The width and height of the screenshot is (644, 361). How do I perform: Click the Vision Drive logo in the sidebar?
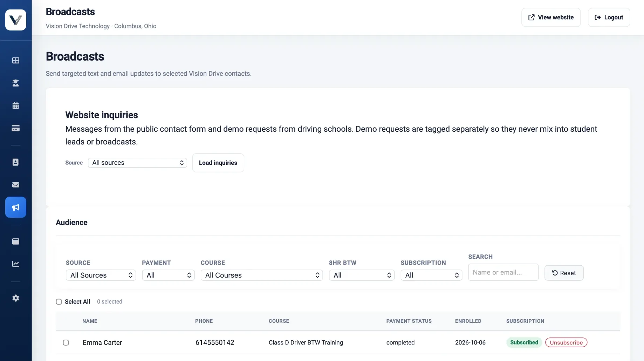click(x=16, y=20)
